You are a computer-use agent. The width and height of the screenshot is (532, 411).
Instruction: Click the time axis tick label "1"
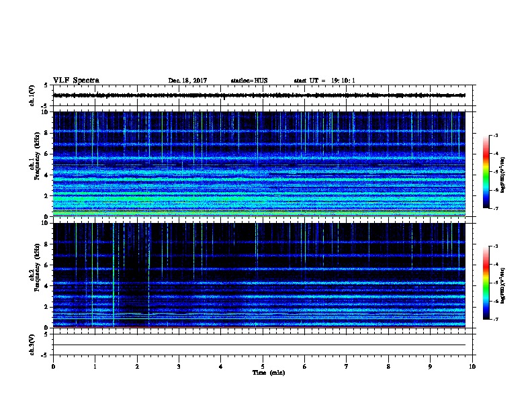tap(95, 367)
